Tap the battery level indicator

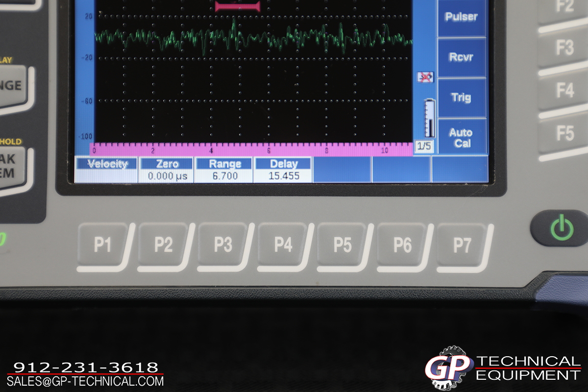point(429,119)
